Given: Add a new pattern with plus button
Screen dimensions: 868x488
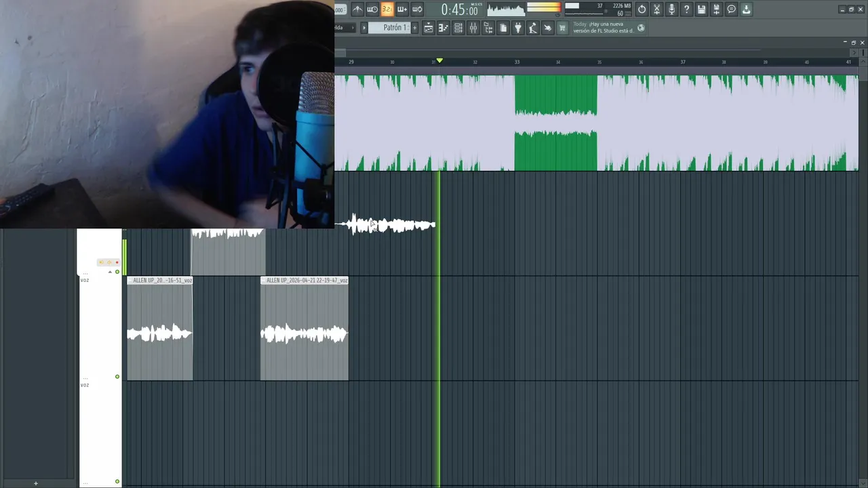Looking at the screenshot, I should coord(414,28).
